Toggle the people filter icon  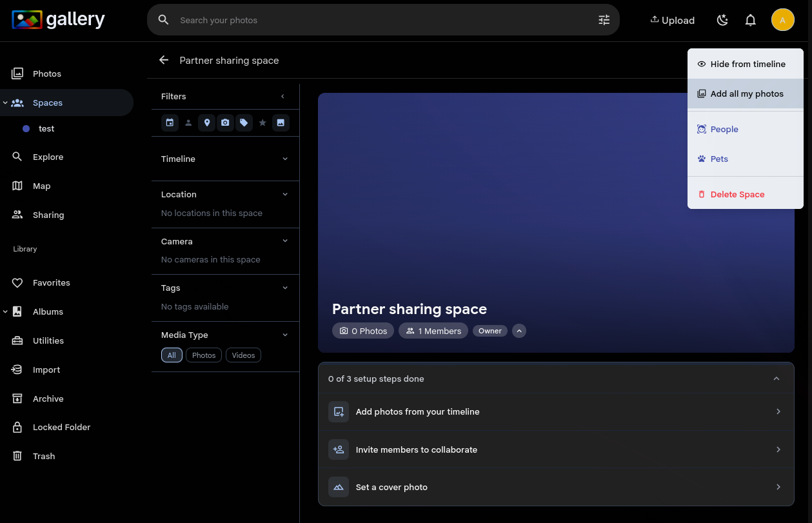tap(188, 123)
